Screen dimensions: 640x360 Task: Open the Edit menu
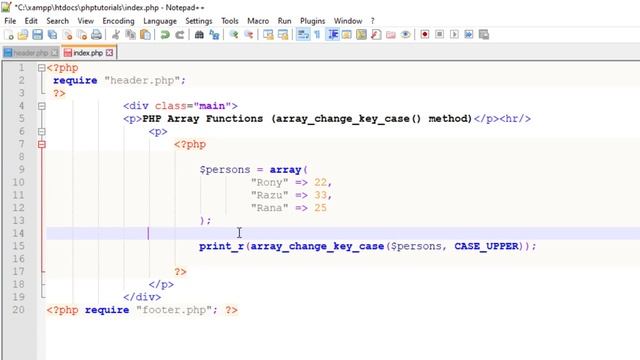pyautogui.click(x=31, y=21)
